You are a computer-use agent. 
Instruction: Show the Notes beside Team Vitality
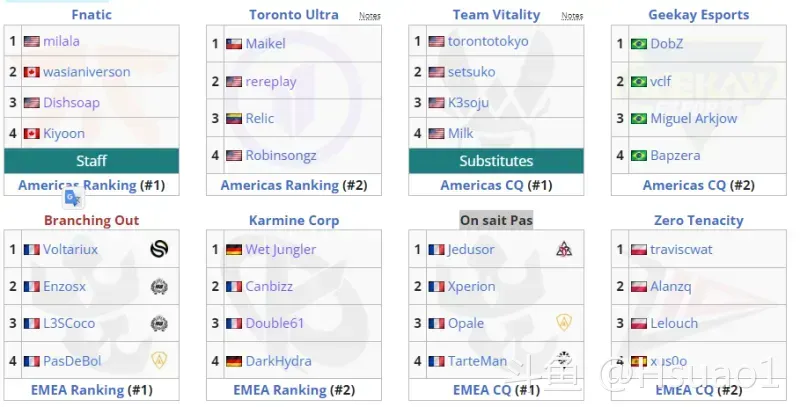coord(572,17)
